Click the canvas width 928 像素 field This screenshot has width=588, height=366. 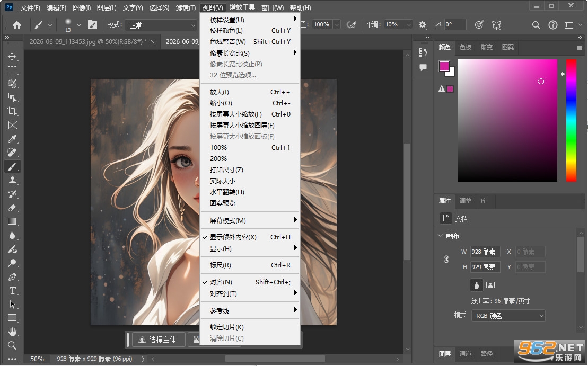click(x=485, y=252)
